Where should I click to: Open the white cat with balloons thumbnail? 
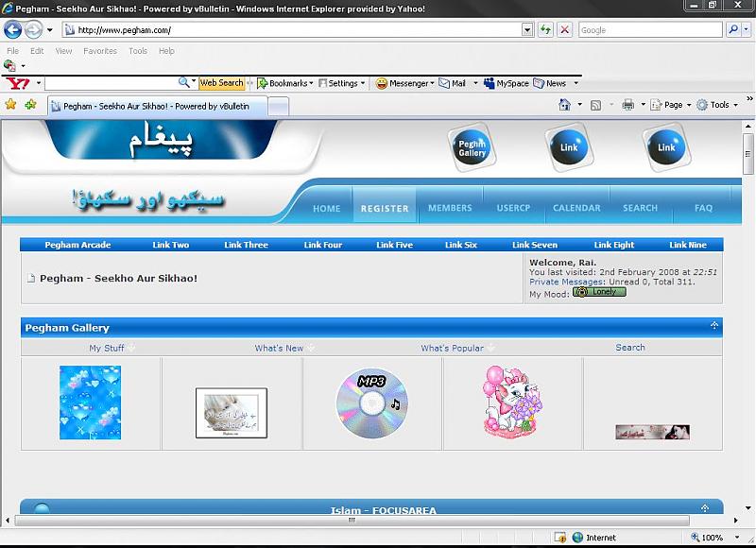(x=513, y=402)
